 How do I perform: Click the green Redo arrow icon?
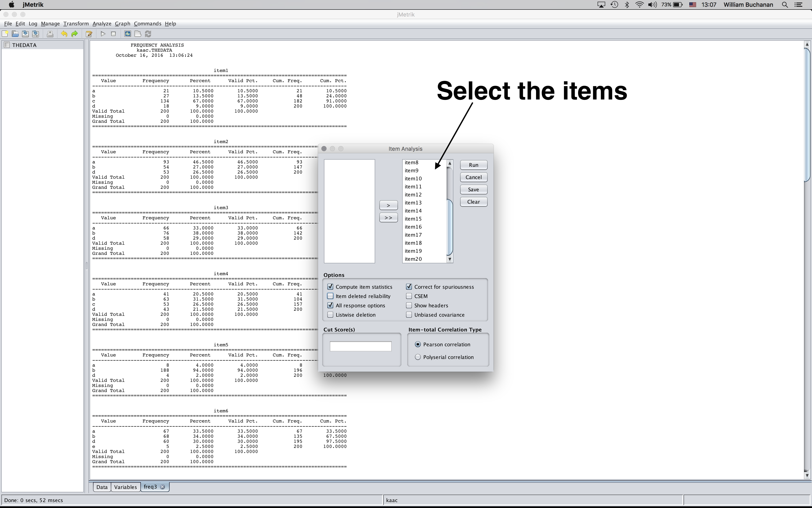[x=74, y=34]
